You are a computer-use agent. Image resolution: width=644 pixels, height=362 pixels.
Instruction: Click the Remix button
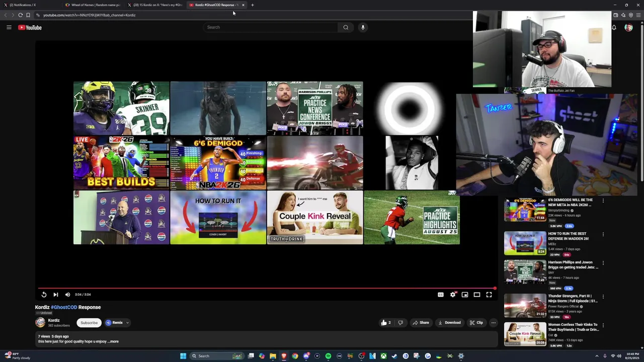[115, 323]
